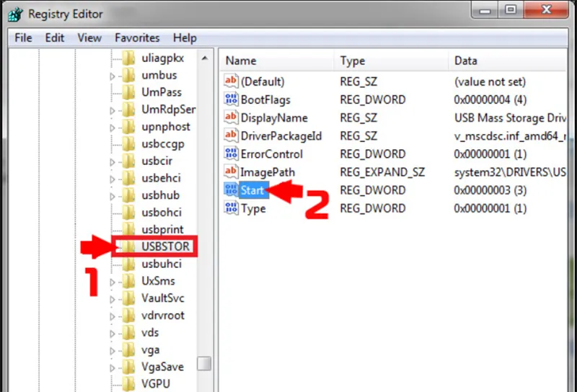Screen dimensions: 577x392
Task: Click the tree pane scrollbar thumb
Action: click(x=205, y=364)
